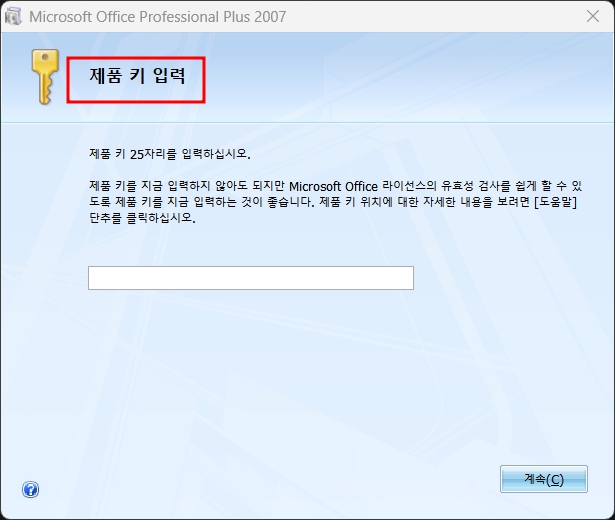The height and width of the screenshot is (520, 615).
Task: Click the 'Microsoft Office Professional Plus 2007' title text
Action: (158, 17)
